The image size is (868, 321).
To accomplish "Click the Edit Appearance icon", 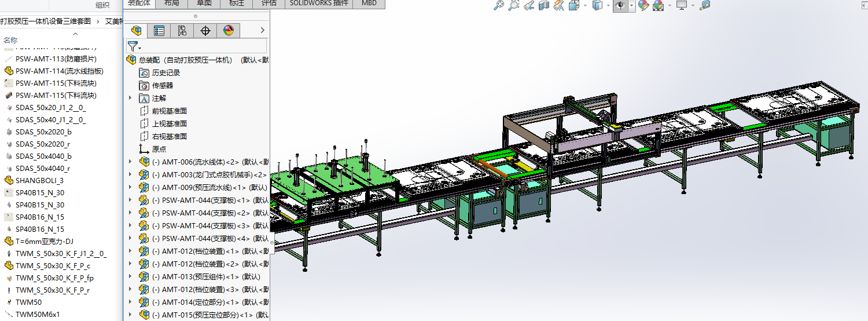I will 643,5.
